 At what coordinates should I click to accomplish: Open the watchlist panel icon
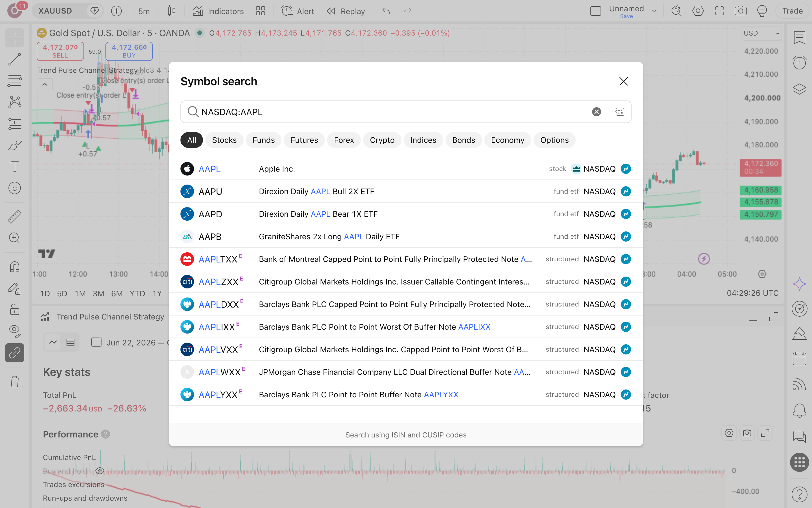pyautogui.click(x=799, y=38)
